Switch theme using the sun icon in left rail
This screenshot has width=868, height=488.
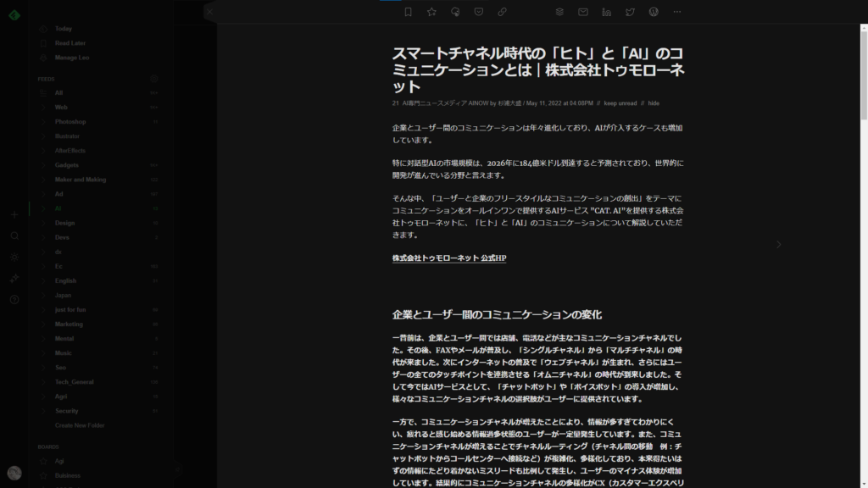click(14, 257)
